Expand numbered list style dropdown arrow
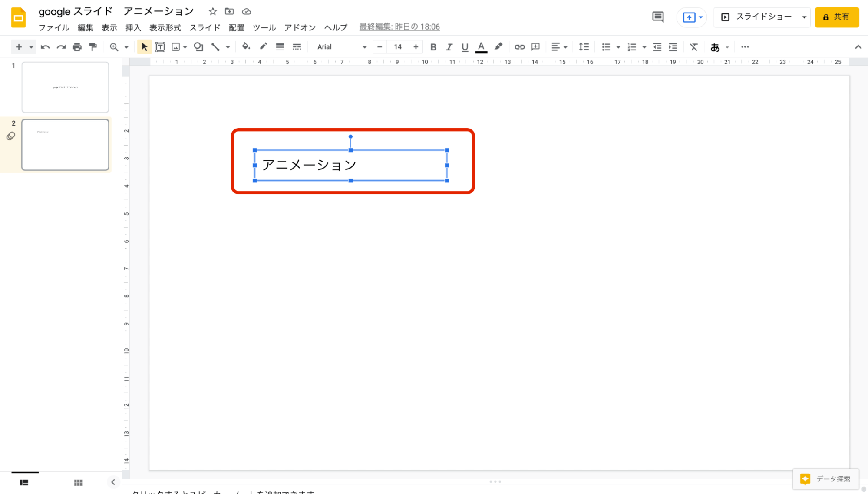 (x=644, y=47)
